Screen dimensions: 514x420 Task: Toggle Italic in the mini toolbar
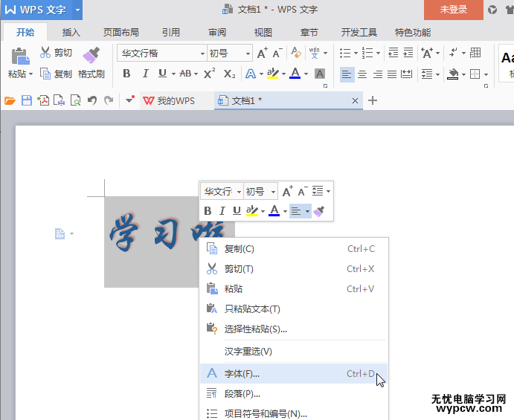tap(222, 211)
